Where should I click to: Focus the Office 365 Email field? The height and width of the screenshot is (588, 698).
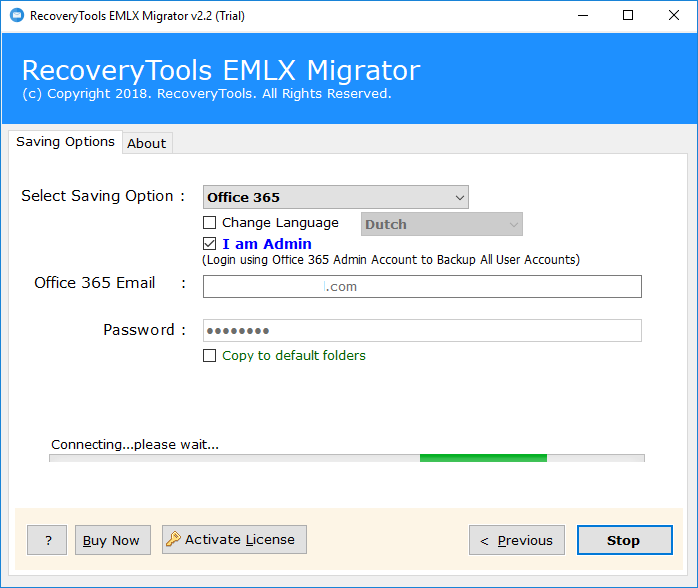pos(422,286)
